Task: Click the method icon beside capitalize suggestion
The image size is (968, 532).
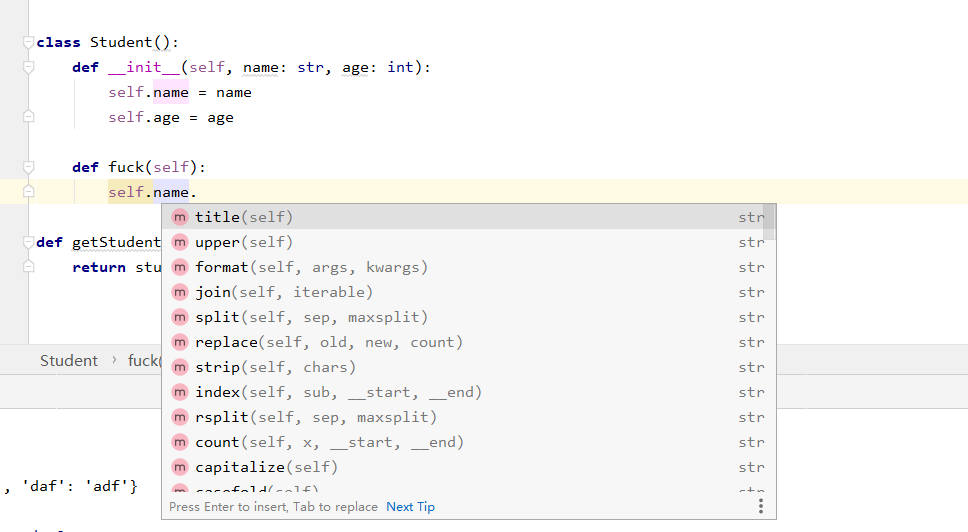Action: click(180, 467)
